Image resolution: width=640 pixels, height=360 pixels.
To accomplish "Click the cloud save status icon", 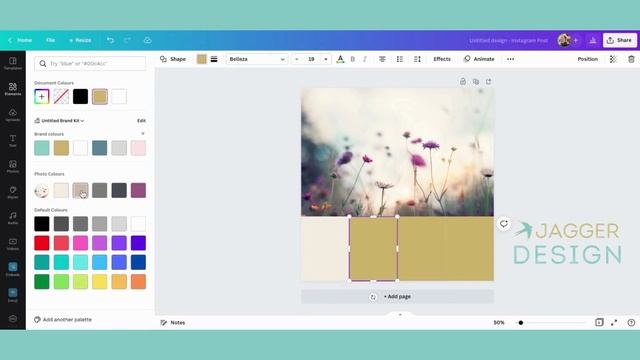I will [147, 40].
